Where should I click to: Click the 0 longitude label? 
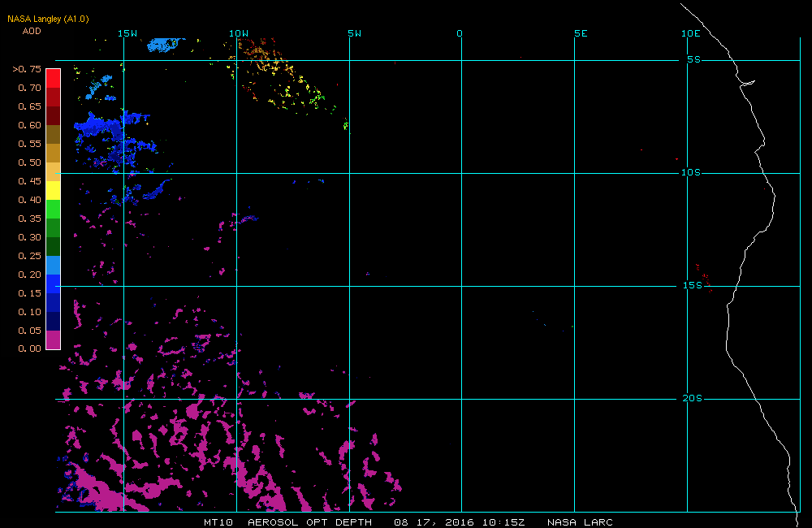460,33
